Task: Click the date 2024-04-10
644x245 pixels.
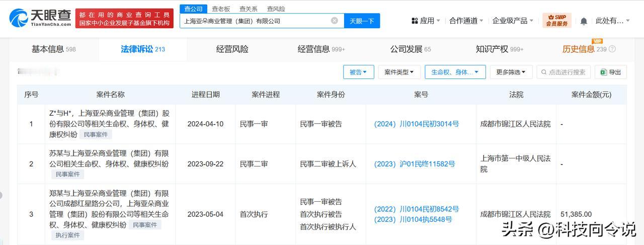Action: click(x=205, y=124)
